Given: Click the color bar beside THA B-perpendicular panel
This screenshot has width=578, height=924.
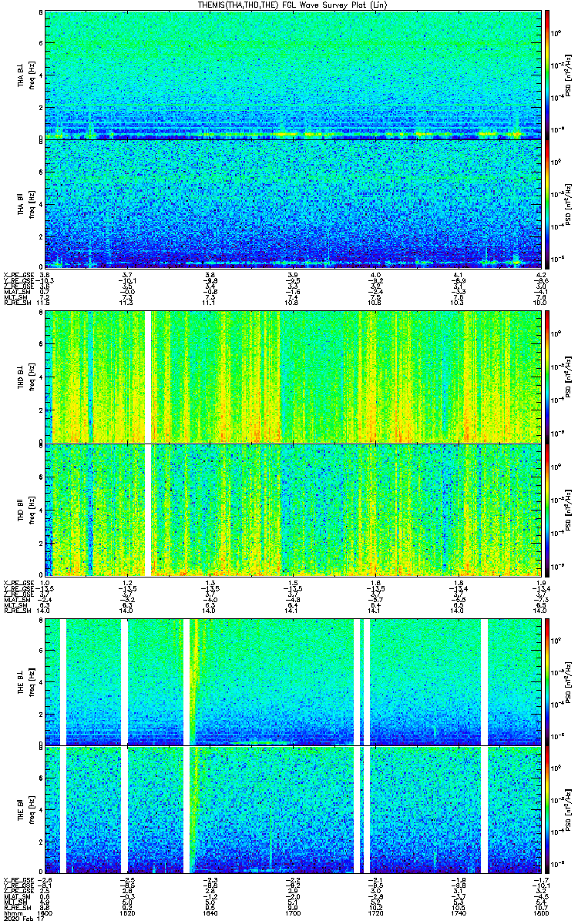Looking at the screenshot, I should [x=548, y=74].
